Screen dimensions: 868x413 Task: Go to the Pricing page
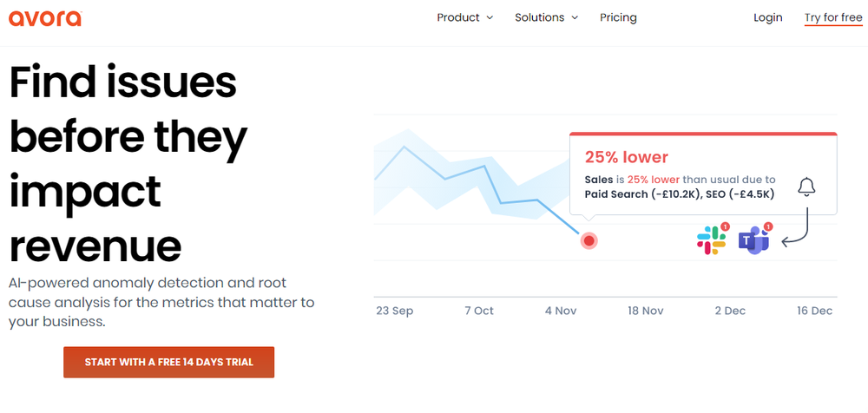coord(618,17)
